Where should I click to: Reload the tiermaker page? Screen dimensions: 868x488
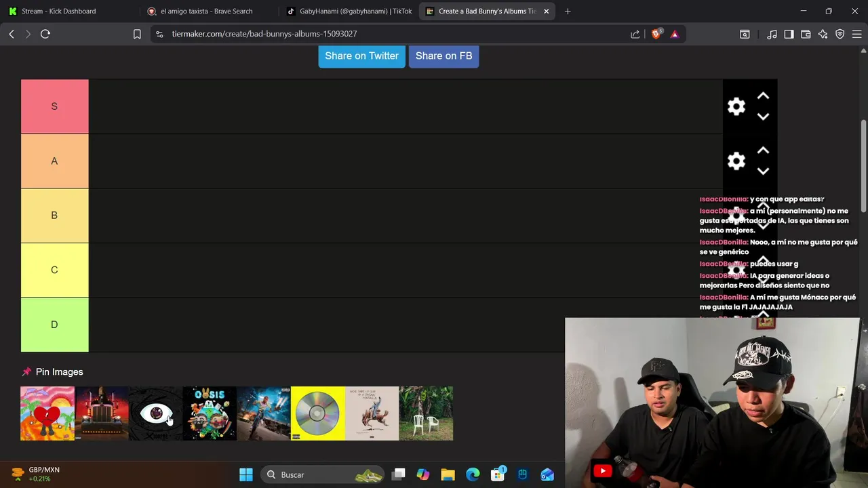point(45,34)
